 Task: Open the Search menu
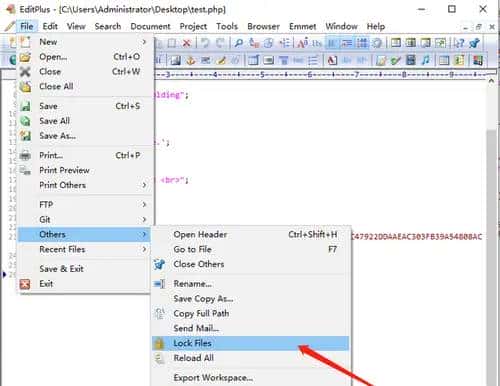point(108,26)
